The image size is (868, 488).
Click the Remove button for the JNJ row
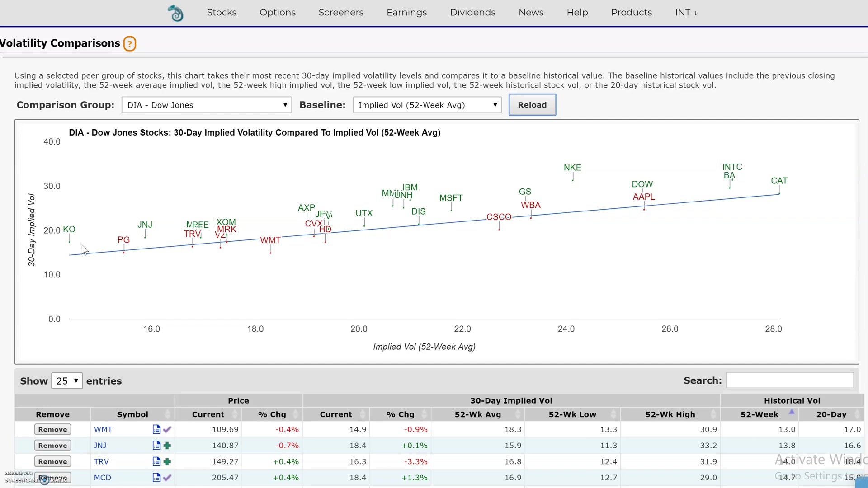(x=52, y=446)
